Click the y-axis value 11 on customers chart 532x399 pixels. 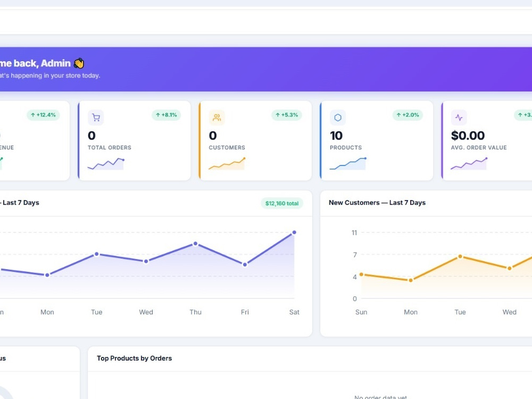[354, 233]
